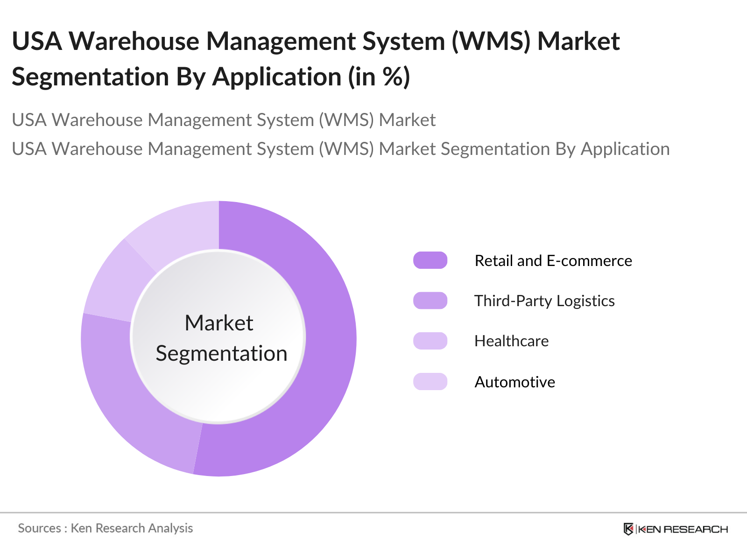Click the KEN RESEARCH wordmark text

683,529
